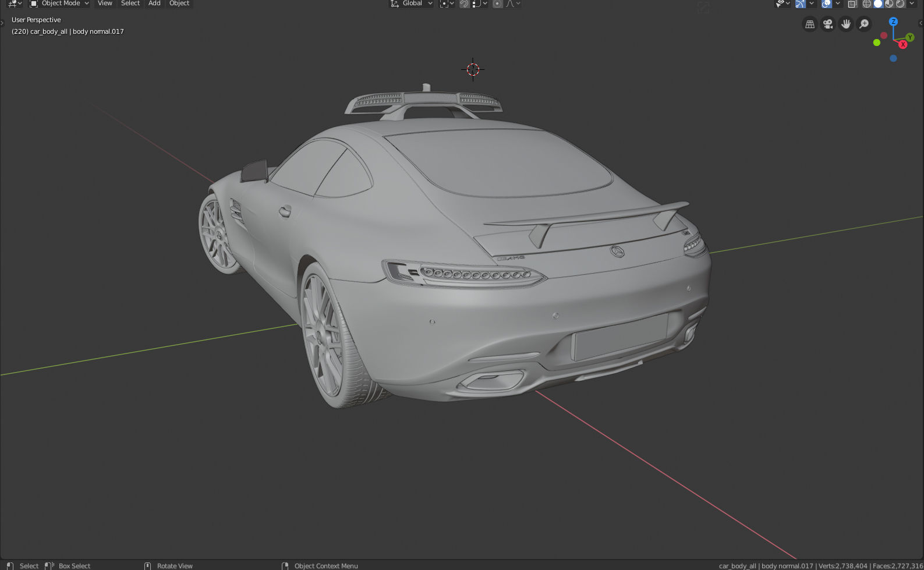Toggle the snap magnet icon
The height and width of the screenshot is (570, 924).
[x=464, y=3]
